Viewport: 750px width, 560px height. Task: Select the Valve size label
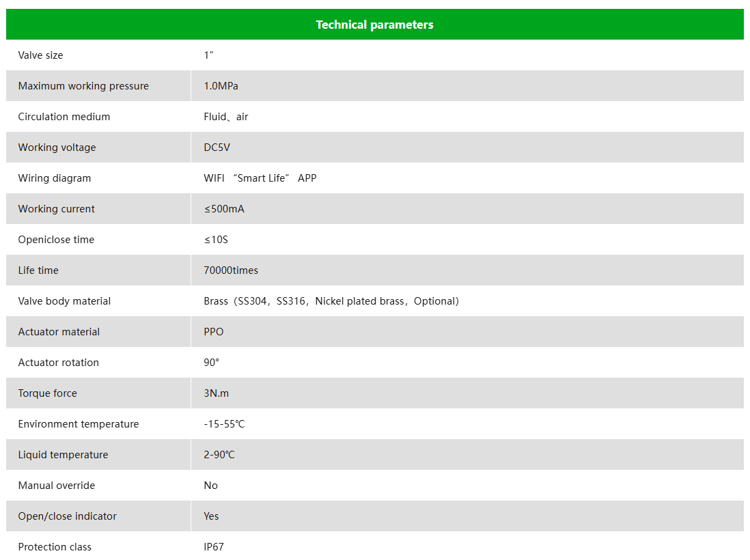click(41, 55)
